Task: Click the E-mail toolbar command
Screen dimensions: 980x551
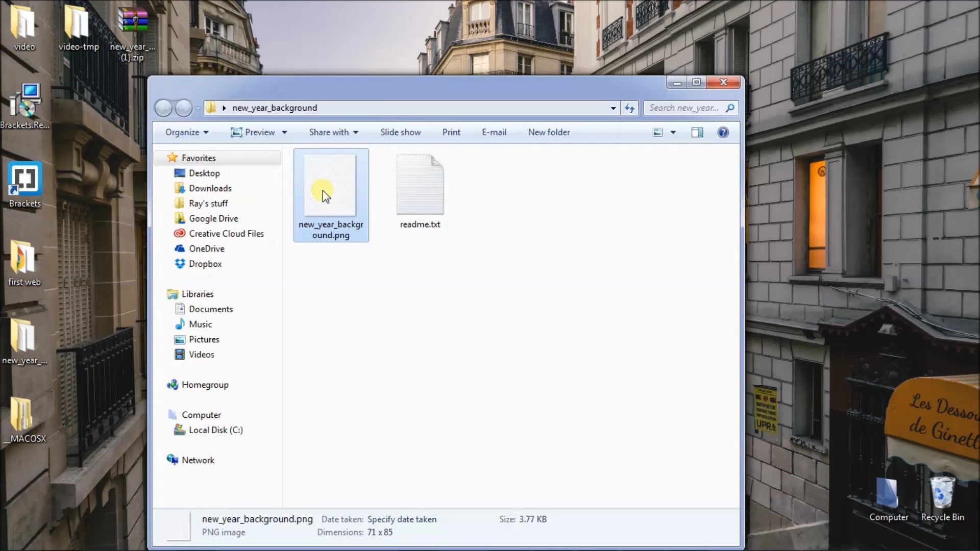Action: [494, 132]
